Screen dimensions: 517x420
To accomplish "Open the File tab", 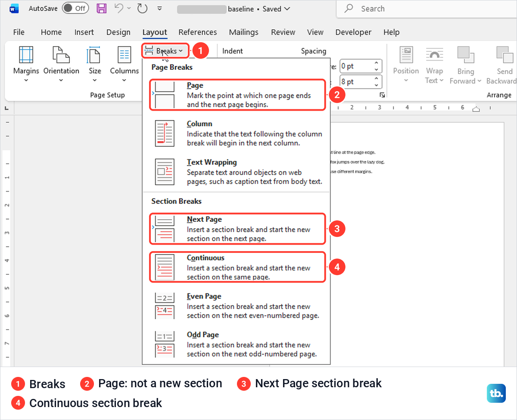I will 19,32.
